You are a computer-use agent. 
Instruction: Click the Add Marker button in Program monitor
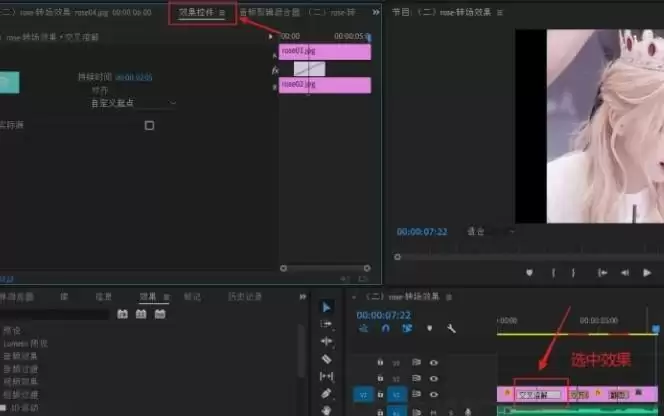coord(529,272)
